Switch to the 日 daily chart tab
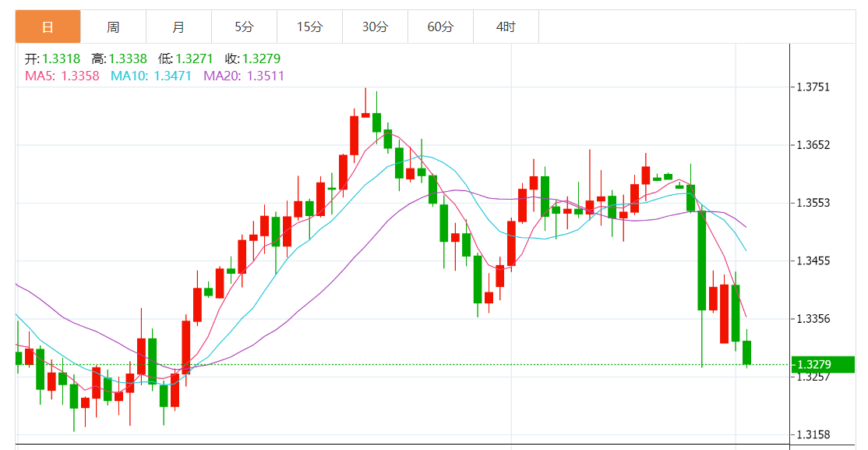Image resolution: width=868 pixels, height=450 pixels. (48, 27)
